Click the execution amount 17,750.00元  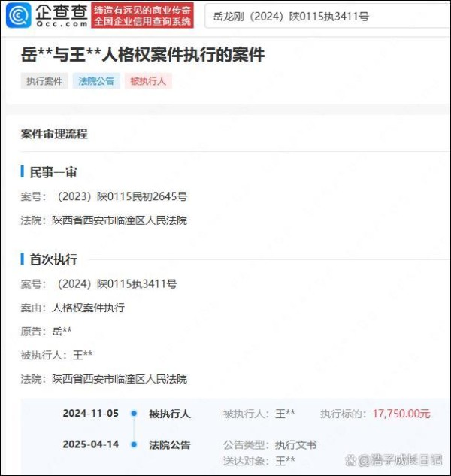tap(401, 414)
